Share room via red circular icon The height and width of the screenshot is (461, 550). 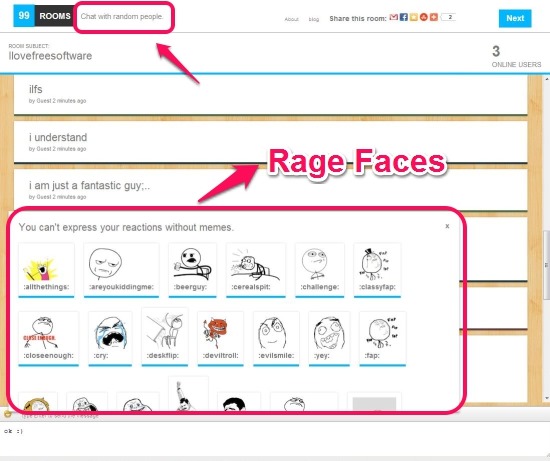point(424,17)
